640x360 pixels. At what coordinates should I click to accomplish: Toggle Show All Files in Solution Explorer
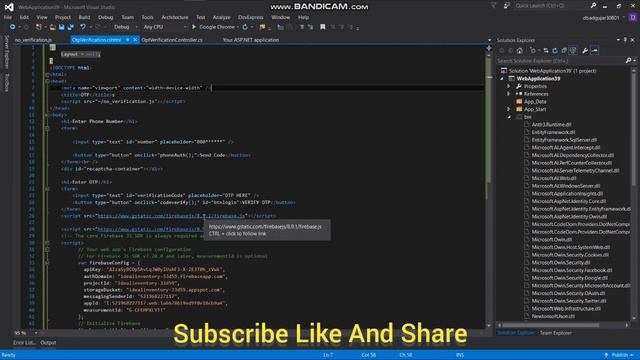pyautogui.click(x=573, y=51)
